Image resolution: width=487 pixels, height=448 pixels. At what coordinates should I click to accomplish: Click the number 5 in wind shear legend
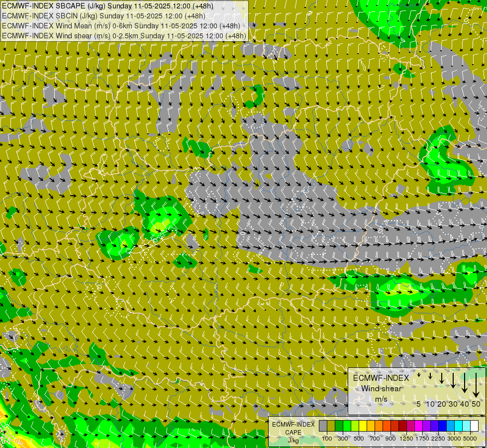coord(419,404)
